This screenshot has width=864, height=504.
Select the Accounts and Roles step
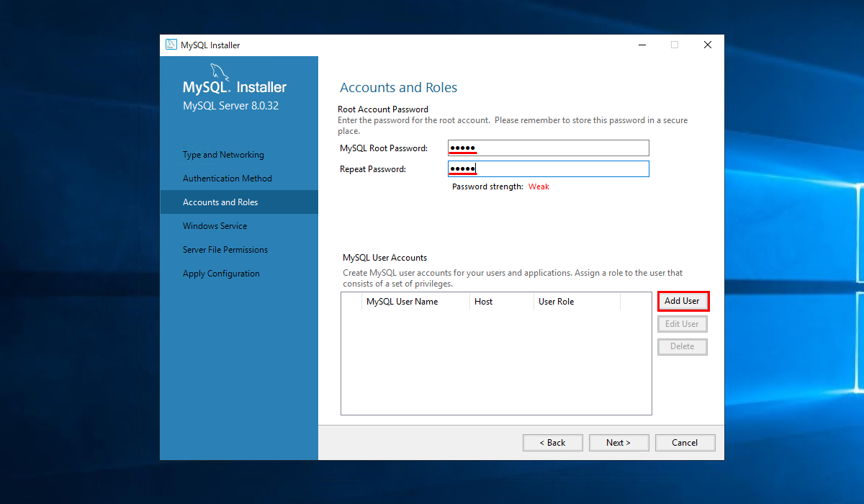[x=238, y=202]
